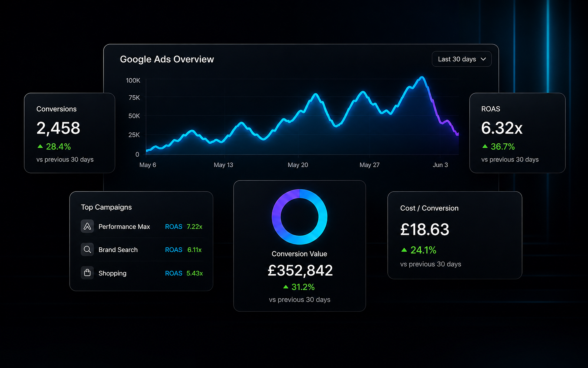Click the Top Campaigns heading
Screen dimensions: 588x368
106,207
